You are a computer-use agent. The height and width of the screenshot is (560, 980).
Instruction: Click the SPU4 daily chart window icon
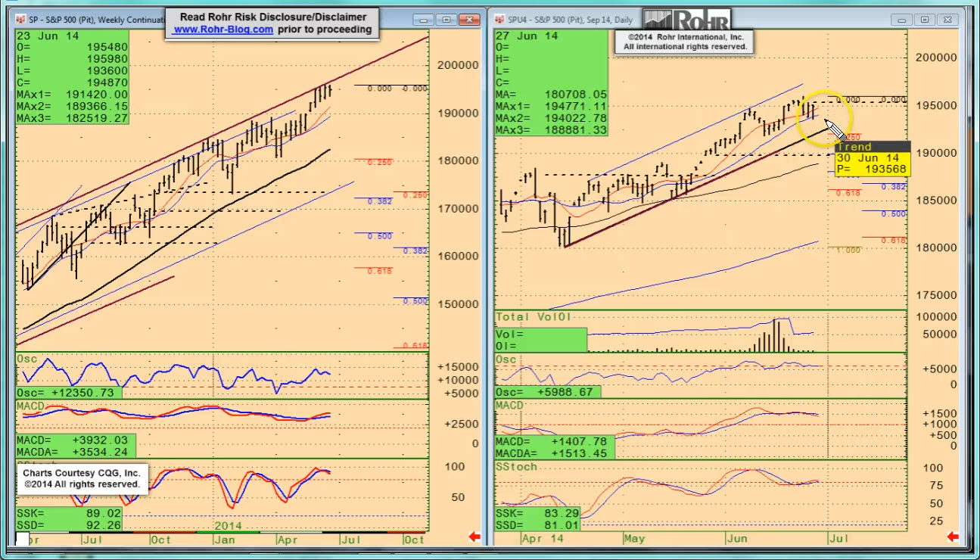click(499, 20)
